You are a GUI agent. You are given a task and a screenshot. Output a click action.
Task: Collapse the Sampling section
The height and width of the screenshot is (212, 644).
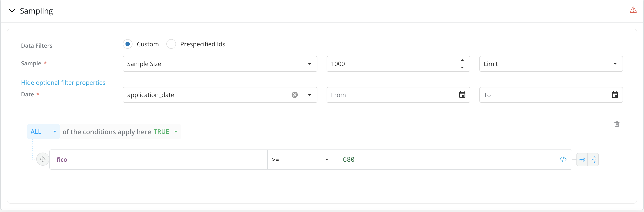12,11
